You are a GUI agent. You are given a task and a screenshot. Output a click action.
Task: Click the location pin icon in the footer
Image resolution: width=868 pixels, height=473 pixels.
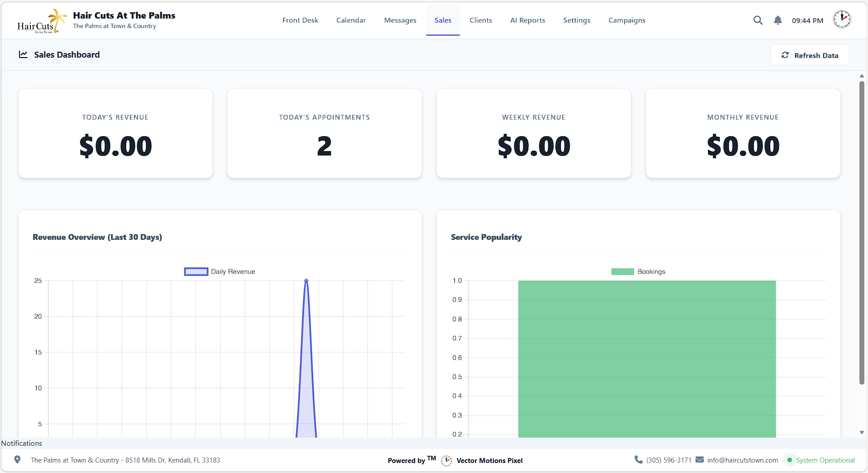(x=17, y=460)
